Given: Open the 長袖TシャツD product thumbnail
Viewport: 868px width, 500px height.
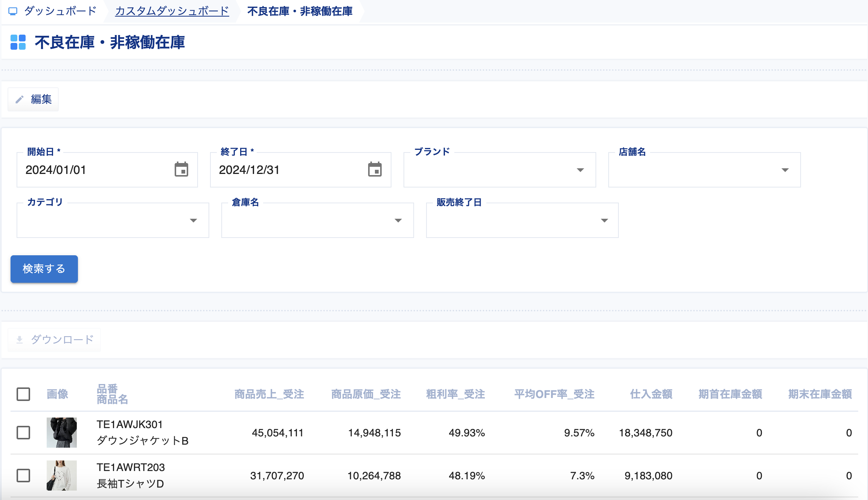Looking at the screenshot, I should tap(62, 476).
